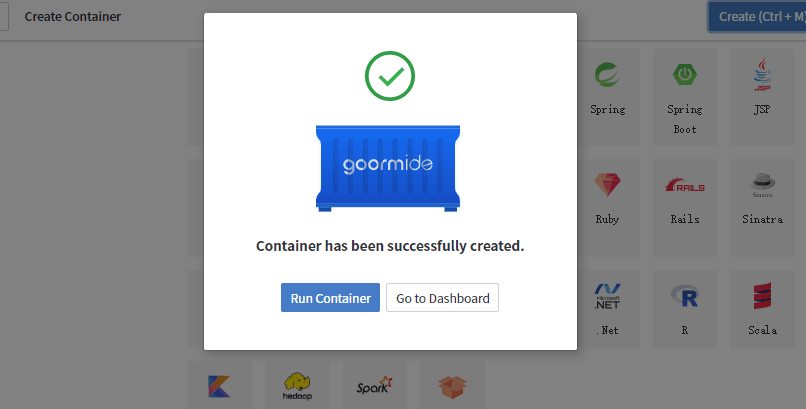The height and width of the screenshot is (409, 806).
Task: Choose the Scala stack tile
Action: pyautogui.click(x=762, y=296)
